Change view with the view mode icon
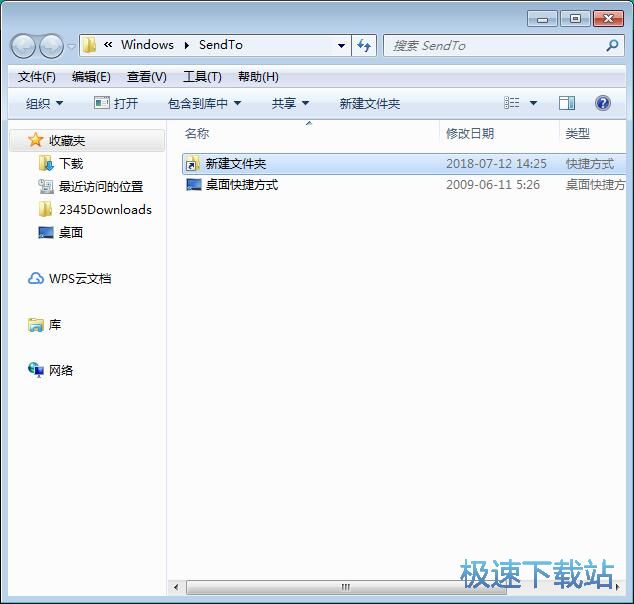The height and width of the screenshot is (604, 634). [512, 103]
